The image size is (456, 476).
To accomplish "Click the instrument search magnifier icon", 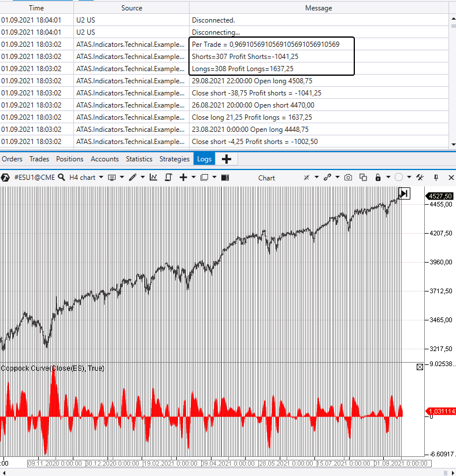I will 60,178.
